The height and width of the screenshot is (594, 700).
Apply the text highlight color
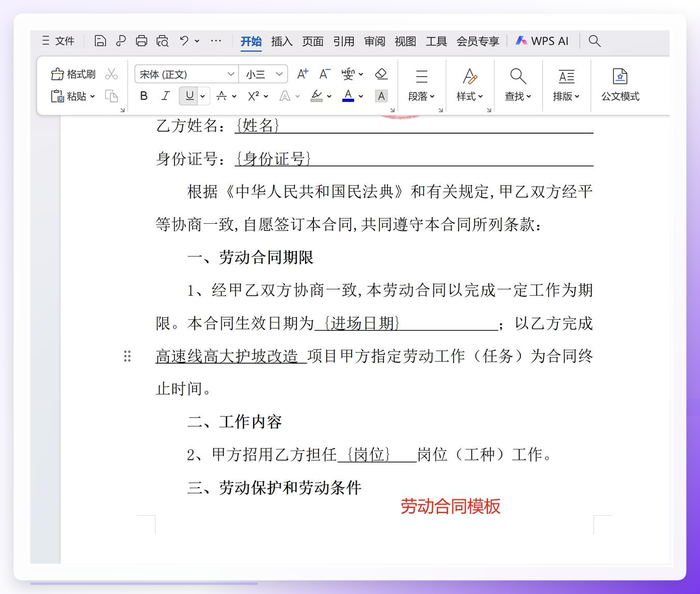tap(317, 96)
